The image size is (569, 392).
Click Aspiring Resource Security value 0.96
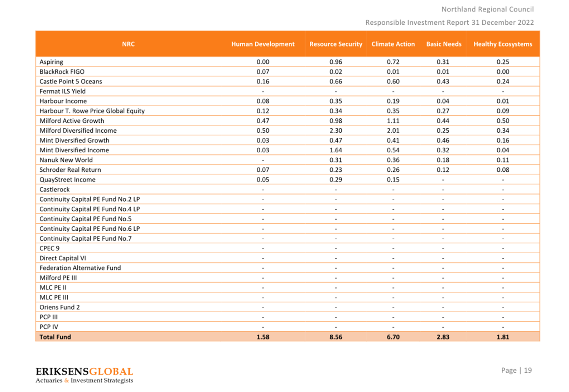pyautogui.click(x=336, y=62)
